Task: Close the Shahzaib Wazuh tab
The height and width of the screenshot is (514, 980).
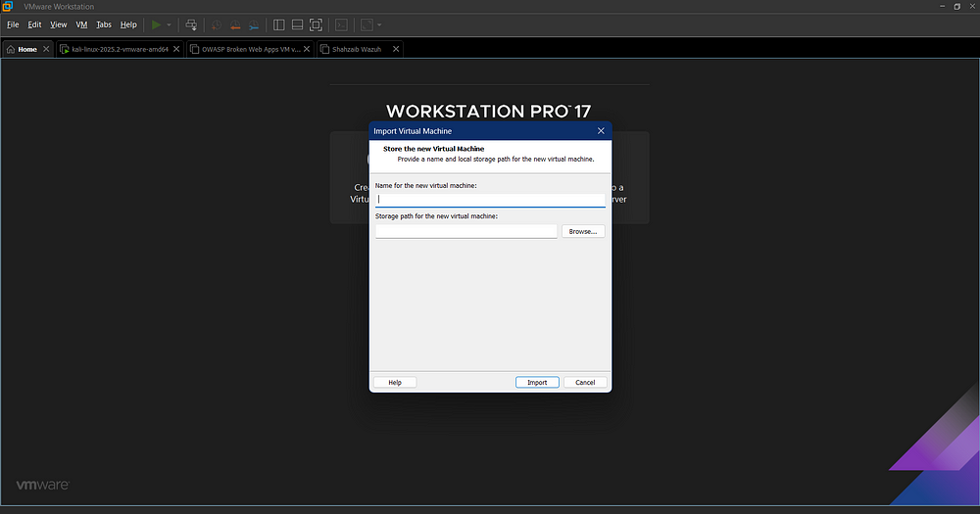Action: 396,49
